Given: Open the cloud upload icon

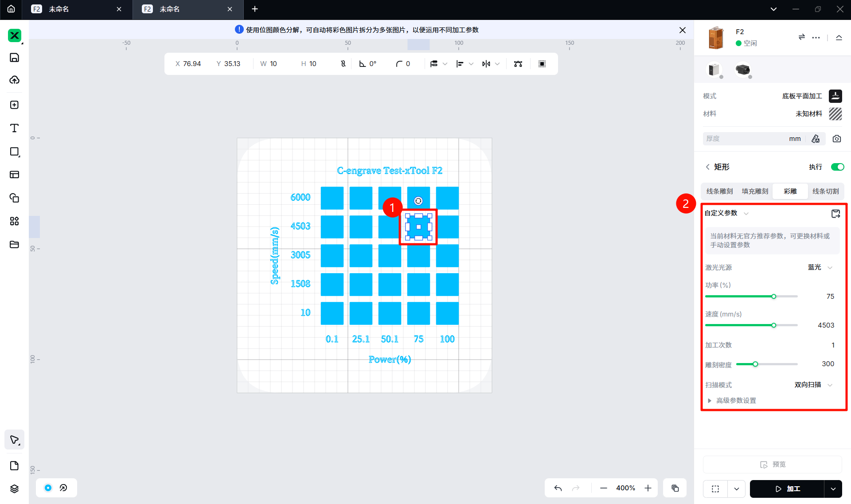Looking at the screenshot, I should pos(14,80).
